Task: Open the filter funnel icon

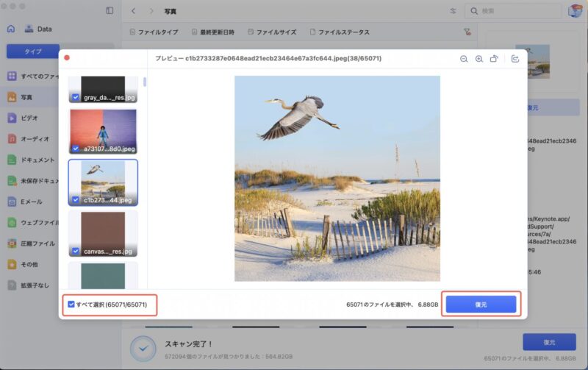Action: [x=467, y=32]
